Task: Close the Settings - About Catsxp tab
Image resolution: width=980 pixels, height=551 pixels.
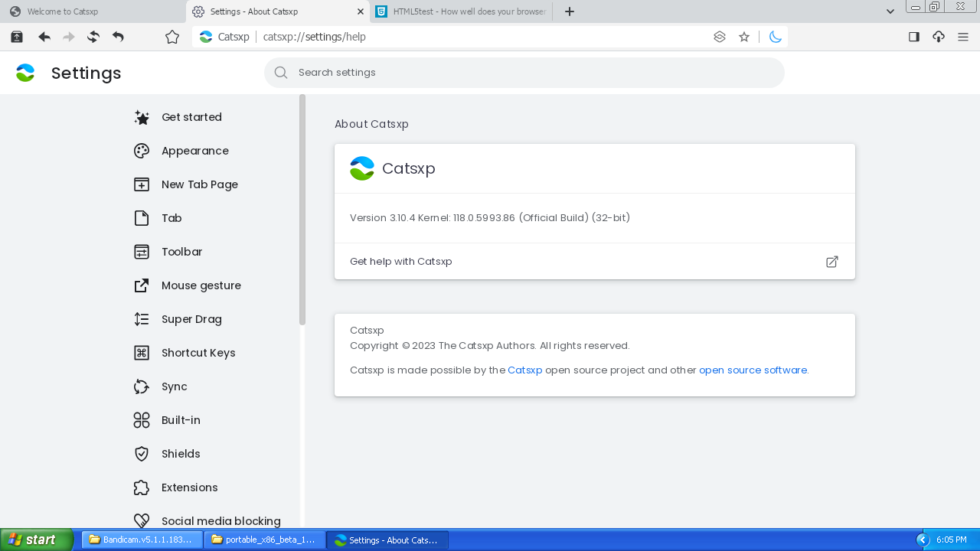Action: [361, 11]
